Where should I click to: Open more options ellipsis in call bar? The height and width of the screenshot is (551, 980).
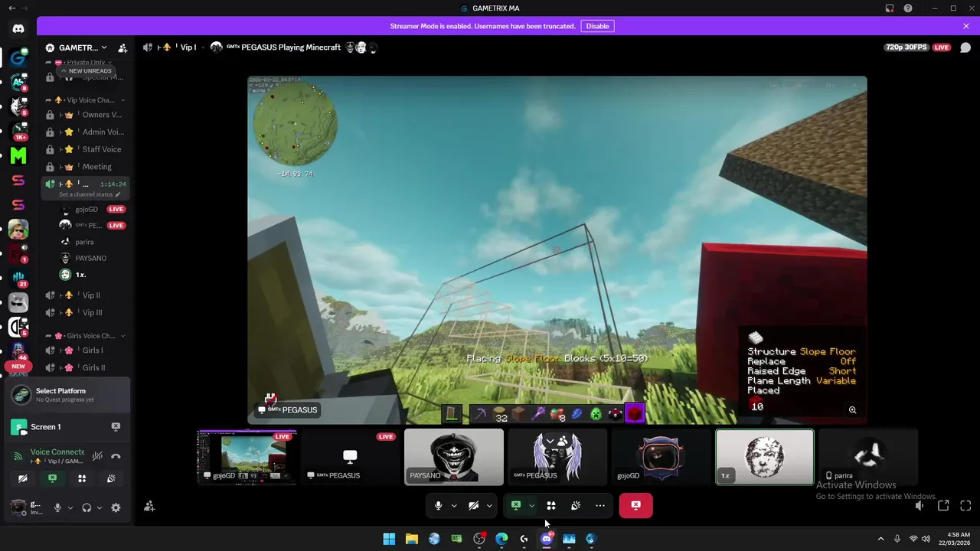tap(599, 505)
